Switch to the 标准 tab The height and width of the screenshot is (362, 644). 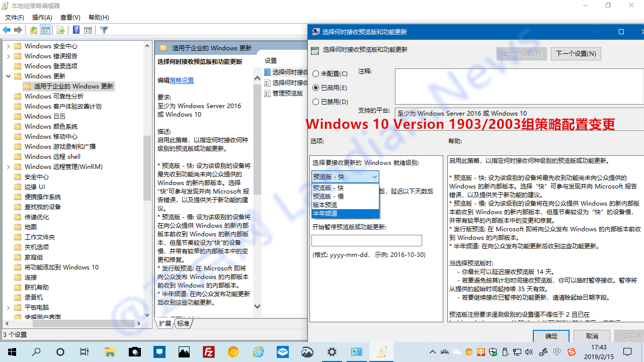pyautogui.click(x=184, y=323)
